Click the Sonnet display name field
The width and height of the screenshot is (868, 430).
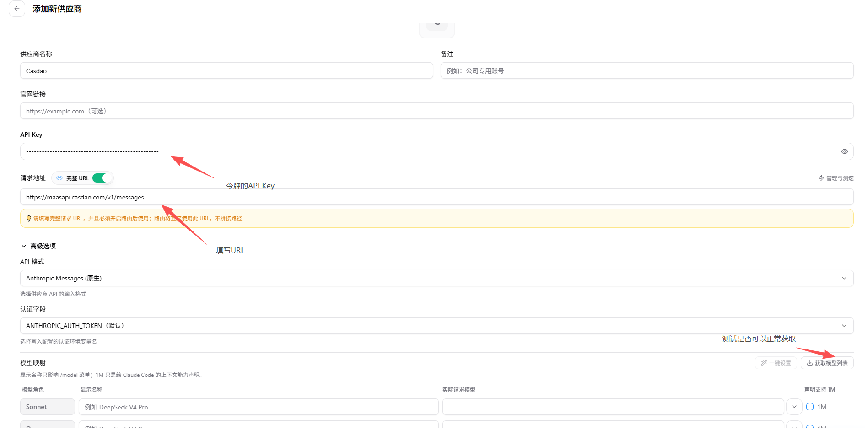point(259,407)
